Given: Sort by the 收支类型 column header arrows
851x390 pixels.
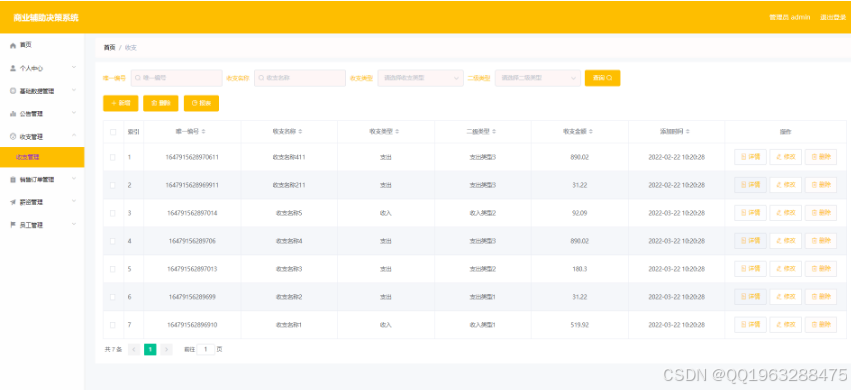Looking at the screenshot, I should pyautogui.click(x=397, y=132).
